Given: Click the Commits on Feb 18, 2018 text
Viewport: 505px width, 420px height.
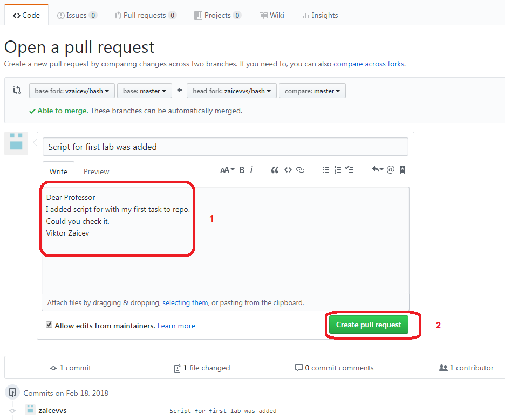Looking at the screenshot, I should pyautogui.click(x=66, y=393).
